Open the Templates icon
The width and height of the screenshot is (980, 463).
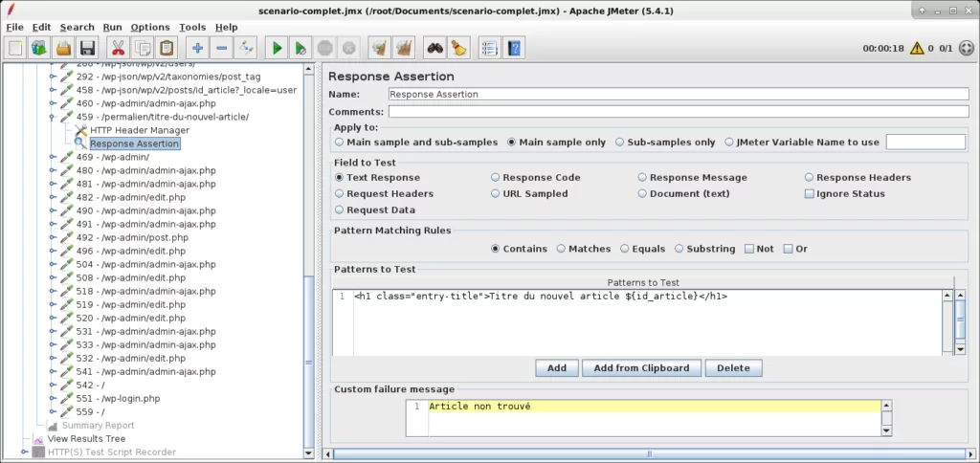[40, 48]
